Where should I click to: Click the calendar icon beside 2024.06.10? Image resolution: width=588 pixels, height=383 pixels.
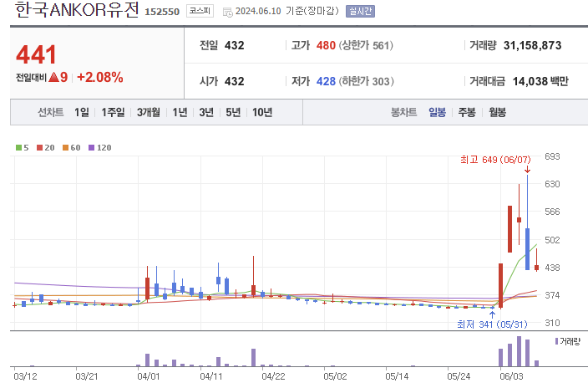[x=228, y=12]
